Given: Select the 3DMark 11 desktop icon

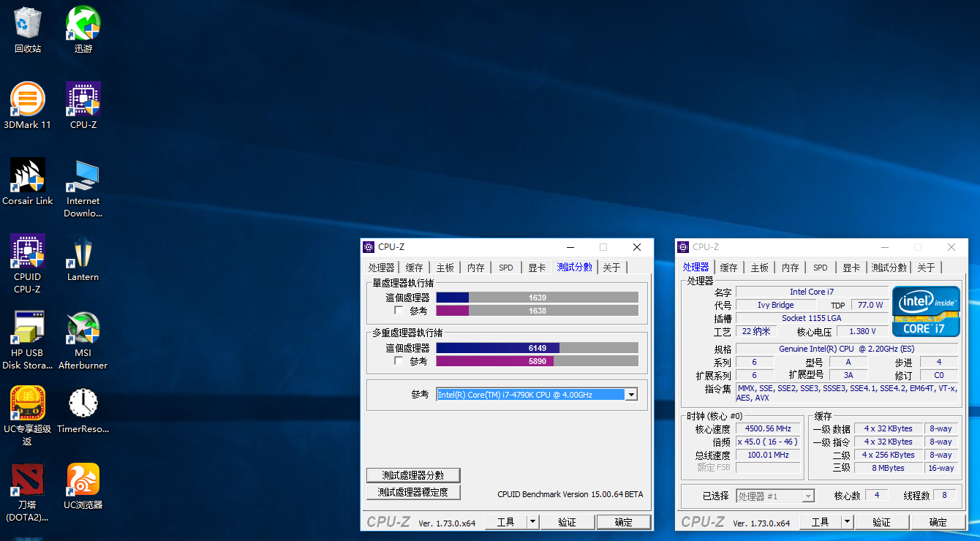Looking at the screenshot, I should (28, 106).
